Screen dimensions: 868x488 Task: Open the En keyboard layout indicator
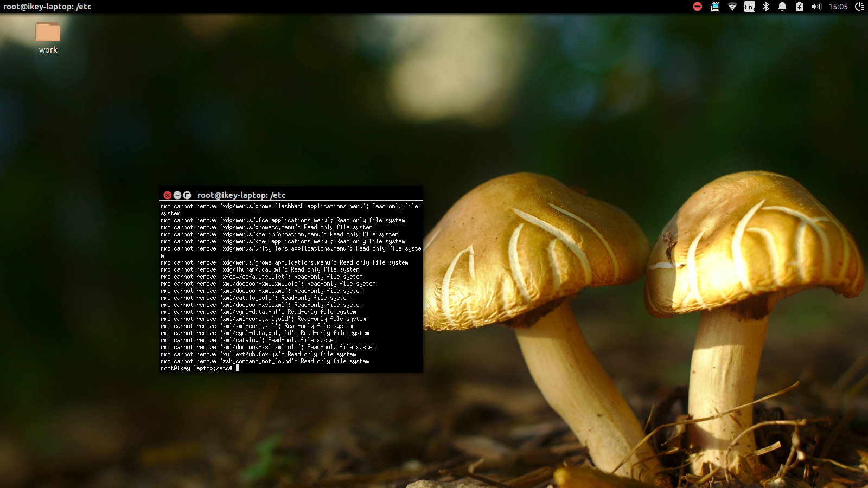pos(749,7)
